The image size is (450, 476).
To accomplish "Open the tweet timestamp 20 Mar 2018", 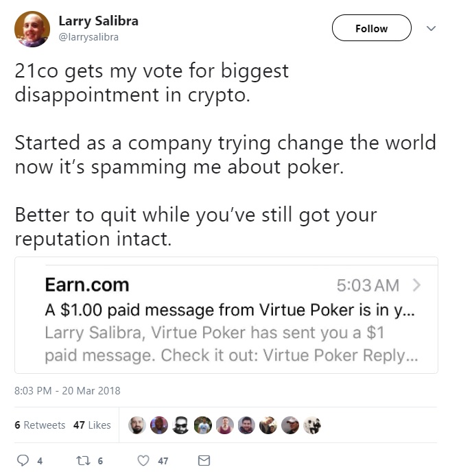I will point(67,391).
